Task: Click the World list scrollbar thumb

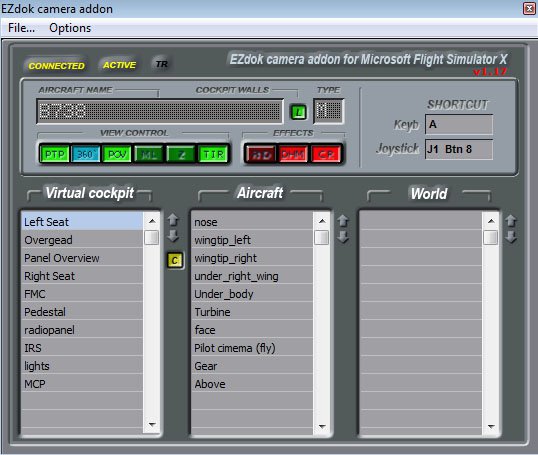Action: click(x=491, y=237)
